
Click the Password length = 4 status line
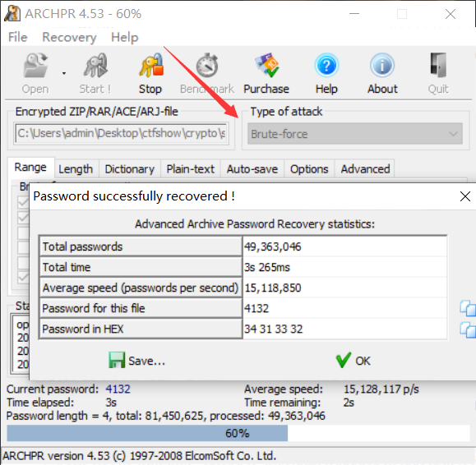(x=166, y=416)
